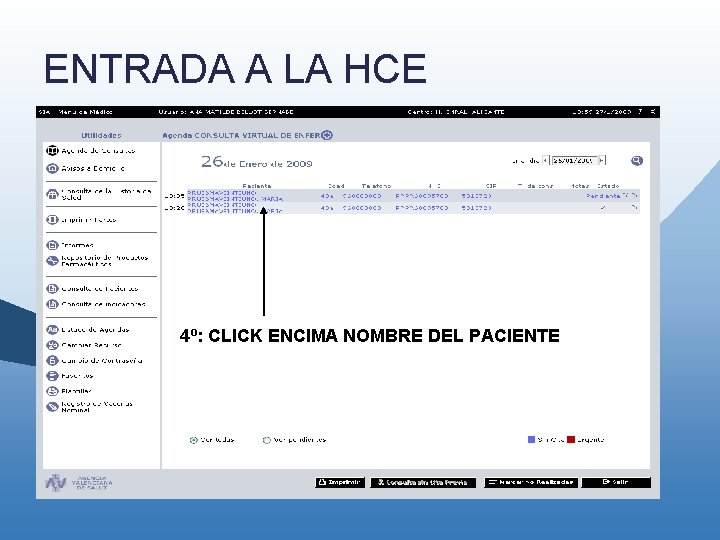Viewport: 720px width, 540px height.
Task: Click the Imprimir Partes sidebar icon
Action: [x=52, y=219]
